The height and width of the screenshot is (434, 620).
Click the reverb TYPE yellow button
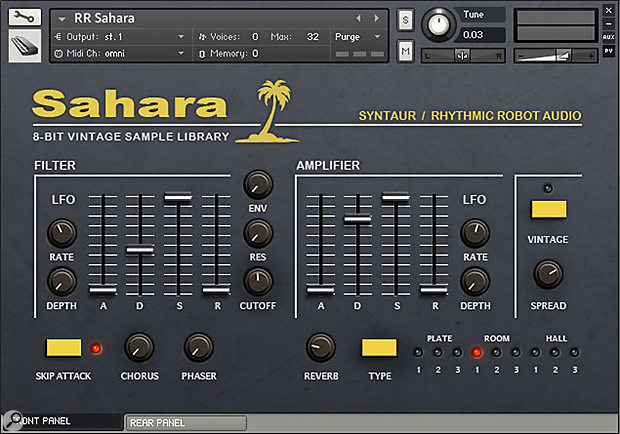[379, 348]
